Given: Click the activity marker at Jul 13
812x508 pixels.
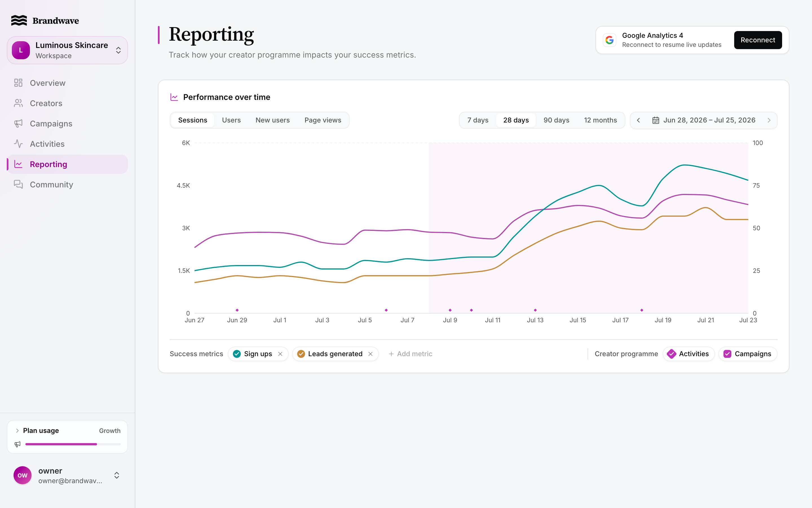Looking at the screenshot, I should pos(535,310).
